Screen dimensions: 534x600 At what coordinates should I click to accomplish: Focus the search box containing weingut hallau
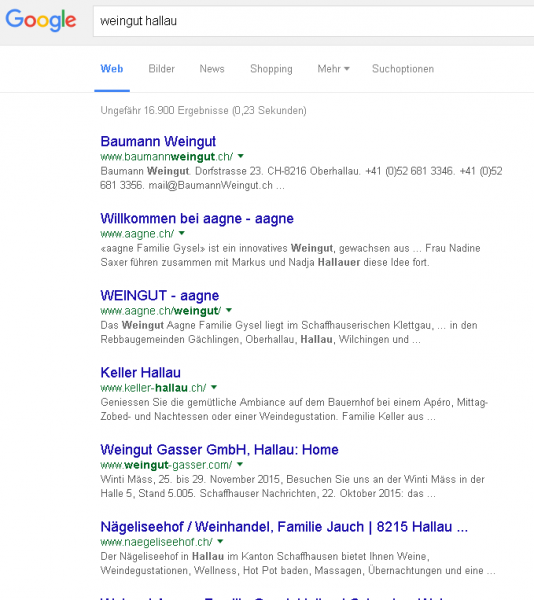click(313, 21)
